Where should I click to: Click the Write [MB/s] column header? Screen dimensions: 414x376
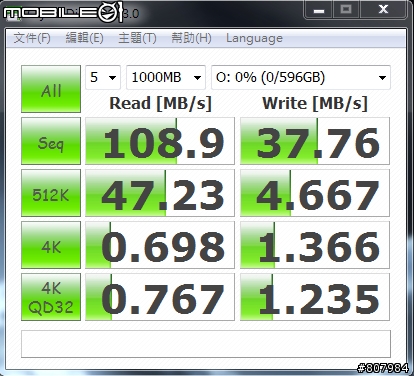tap(315, 103)
